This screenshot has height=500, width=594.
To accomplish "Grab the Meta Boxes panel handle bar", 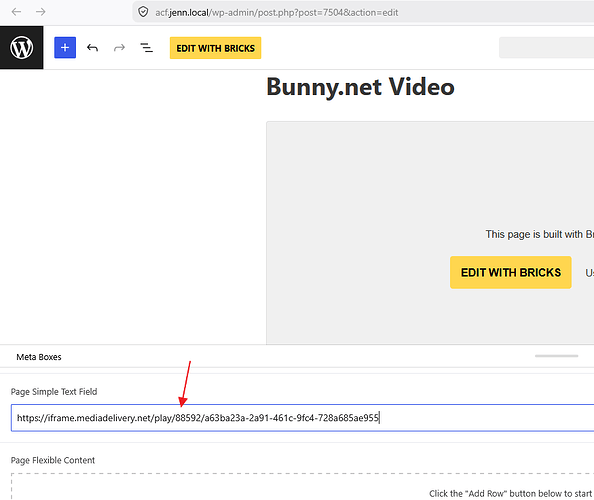I will tap(556, 356).
